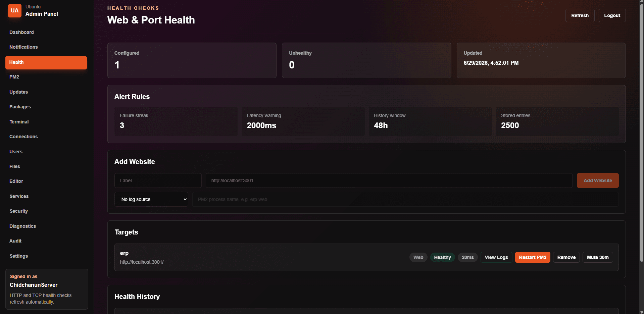Open the Diagnostics page
The height and width of the screenshot is (314, 644).
pos(22,226)
